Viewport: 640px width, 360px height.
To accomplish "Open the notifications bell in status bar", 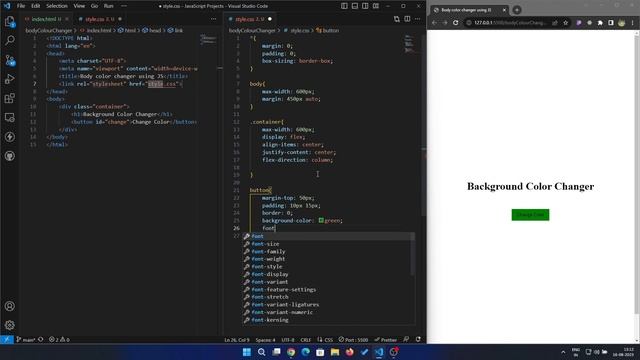I will click(418, 340).
